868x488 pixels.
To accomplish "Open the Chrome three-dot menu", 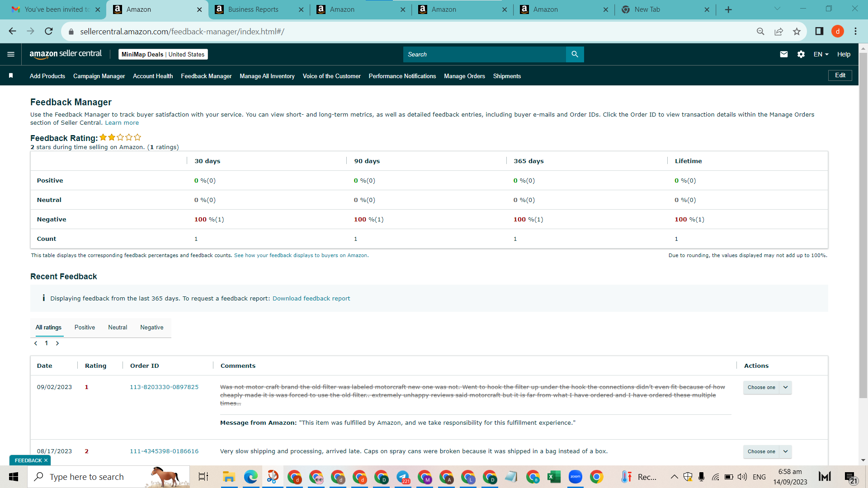I will coord(855,31).
